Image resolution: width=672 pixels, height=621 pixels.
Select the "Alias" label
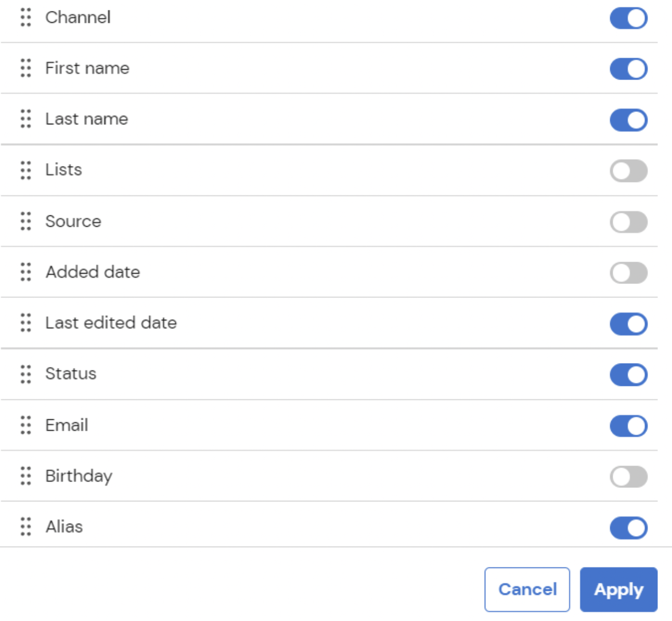(x=64, y=526)
